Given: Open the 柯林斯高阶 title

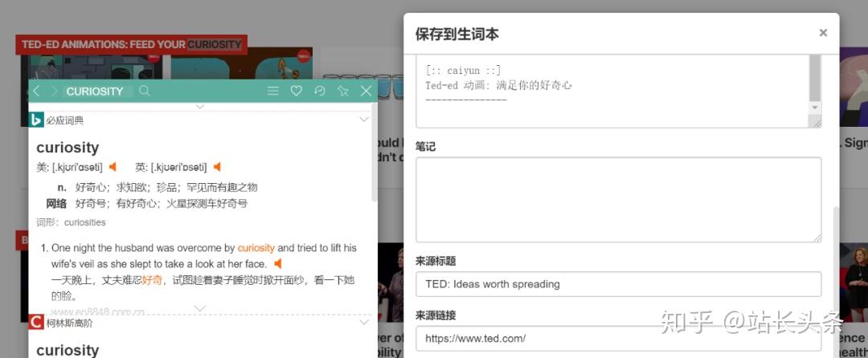Looking at the screenshot, I should point(69,323).
